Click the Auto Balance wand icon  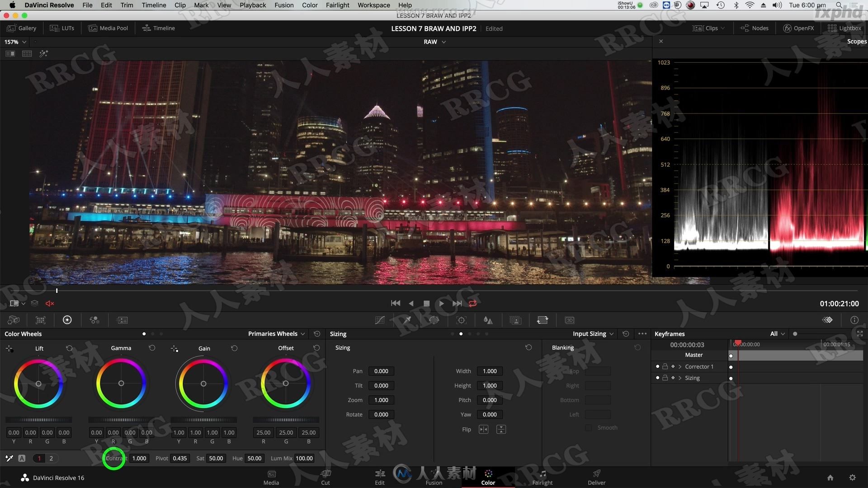9,458
